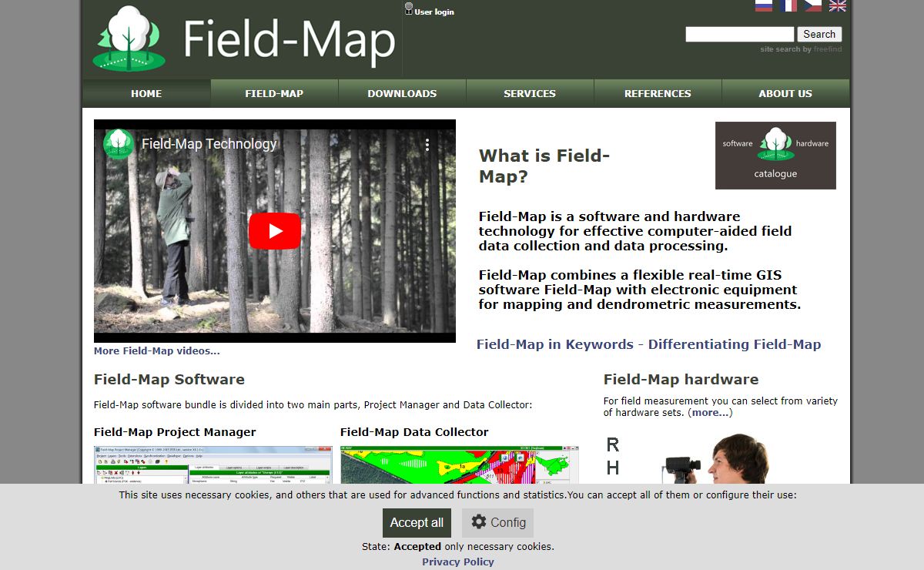Viewport: 924px width, 570px height.
Task: Select the Russian flag language icon
Action: [x=764, y=5]
